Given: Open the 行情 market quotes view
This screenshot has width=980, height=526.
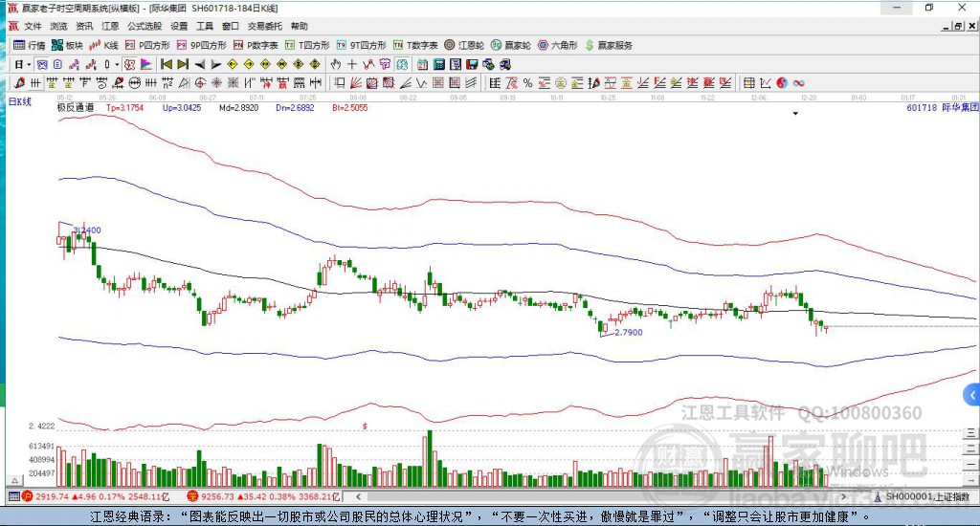Looking at the screenshot, I should coord(29,45).
